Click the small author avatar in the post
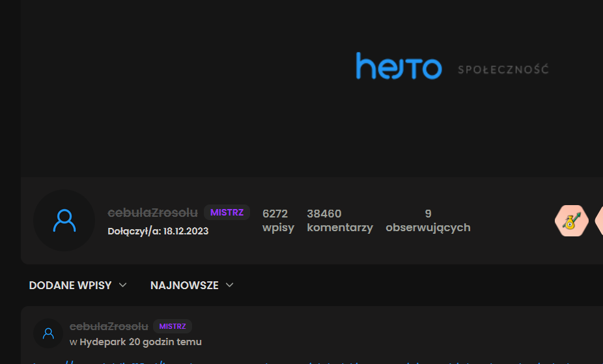The height and width of the screenshot is (364, 603). (48, 333)
